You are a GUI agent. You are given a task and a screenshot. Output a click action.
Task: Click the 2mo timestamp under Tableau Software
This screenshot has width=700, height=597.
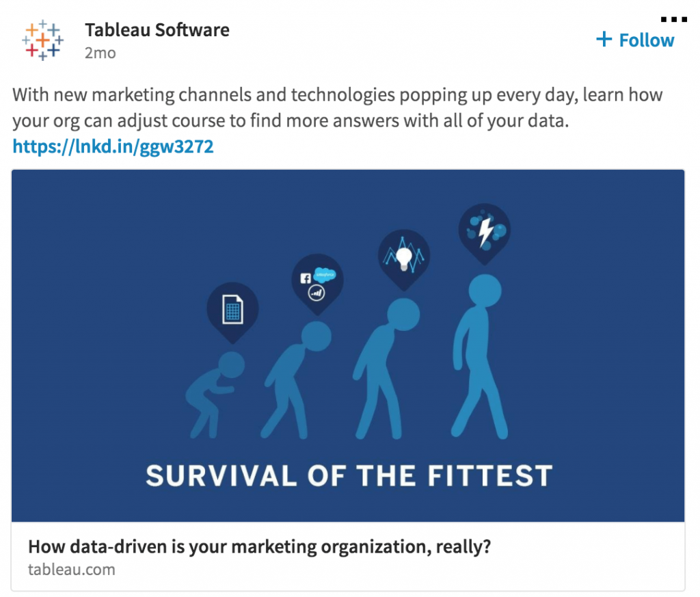point(100,53)
